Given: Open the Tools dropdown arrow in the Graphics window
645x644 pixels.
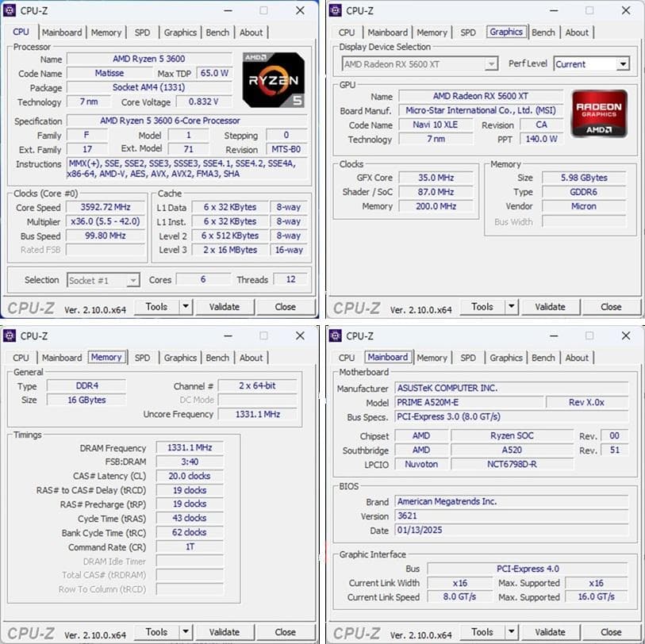Looking at the screenshot, I should [x=511, y=307].
